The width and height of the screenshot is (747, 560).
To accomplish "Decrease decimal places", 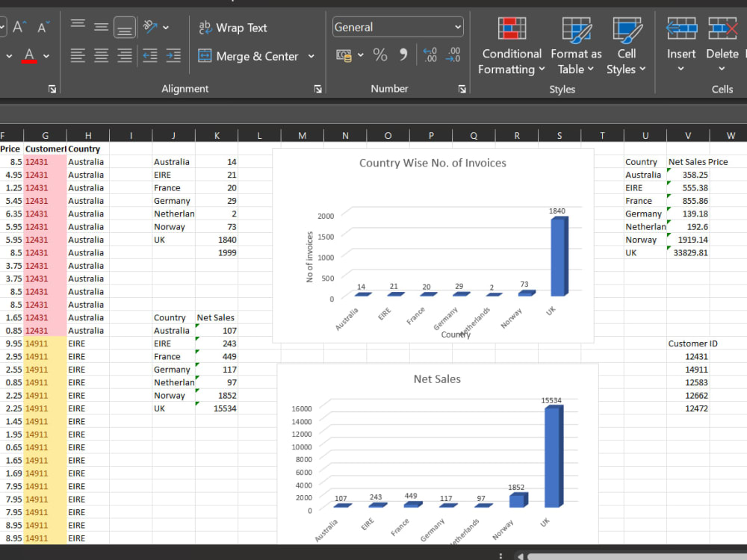I will [454, 55].
